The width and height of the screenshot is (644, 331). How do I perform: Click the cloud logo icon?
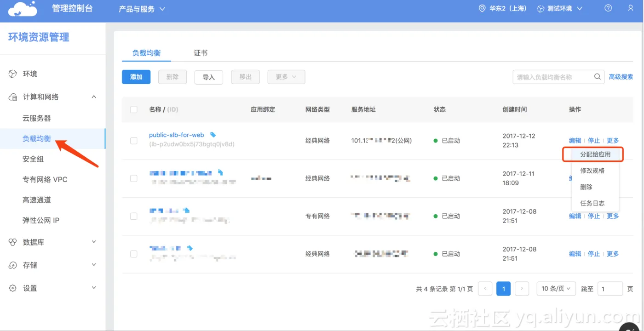point(23,9)
